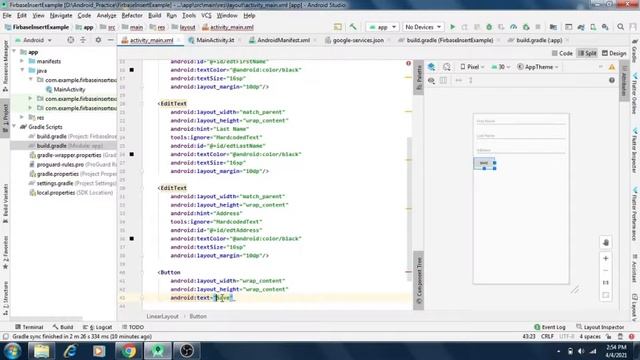640x360 pixels.
Task: Zoom in the design preview
Action: click(606, 258)
